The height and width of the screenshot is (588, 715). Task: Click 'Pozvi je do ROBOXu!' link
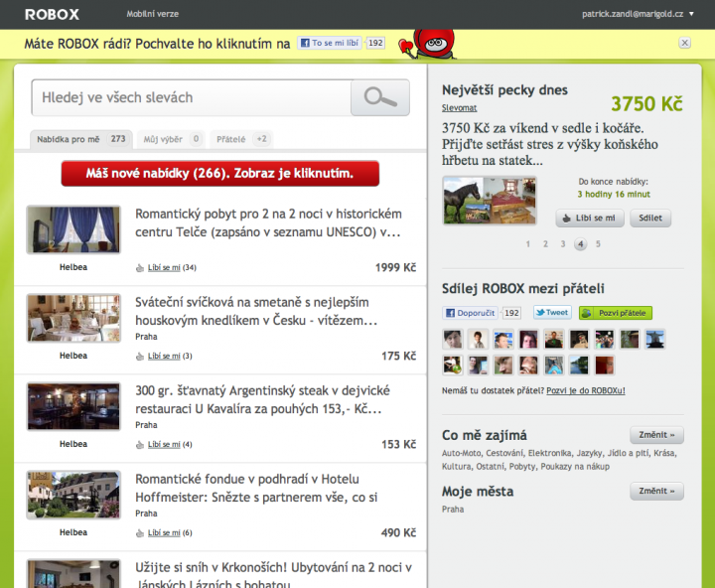click(586, 391)
